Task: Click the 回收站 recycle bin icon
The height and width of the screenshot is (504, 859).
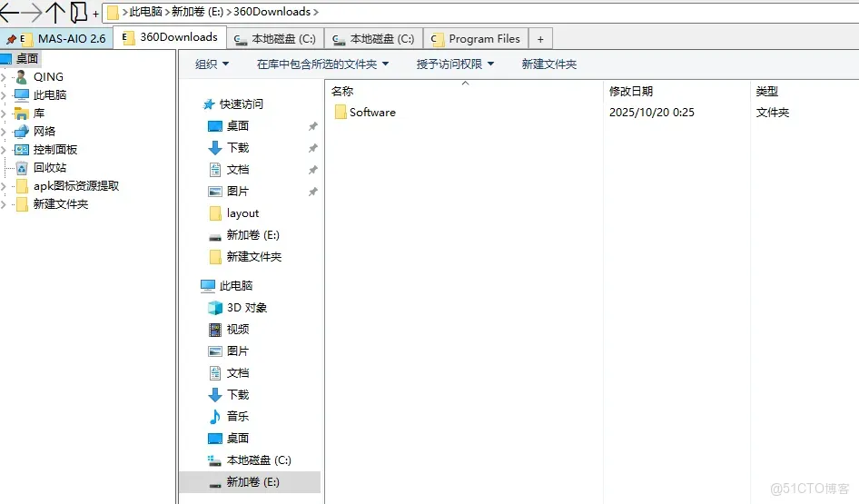Action: [22, 168]
